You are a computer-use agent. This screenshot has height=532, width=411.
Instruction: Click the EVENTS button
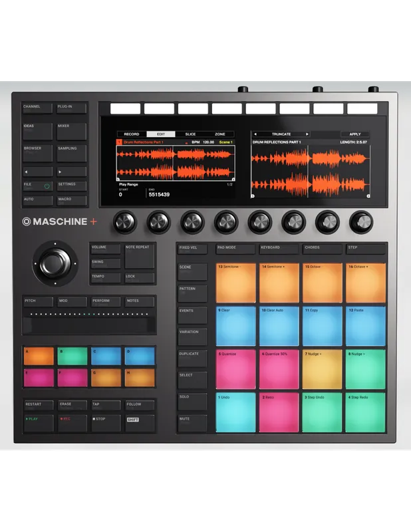pos(192,315)
